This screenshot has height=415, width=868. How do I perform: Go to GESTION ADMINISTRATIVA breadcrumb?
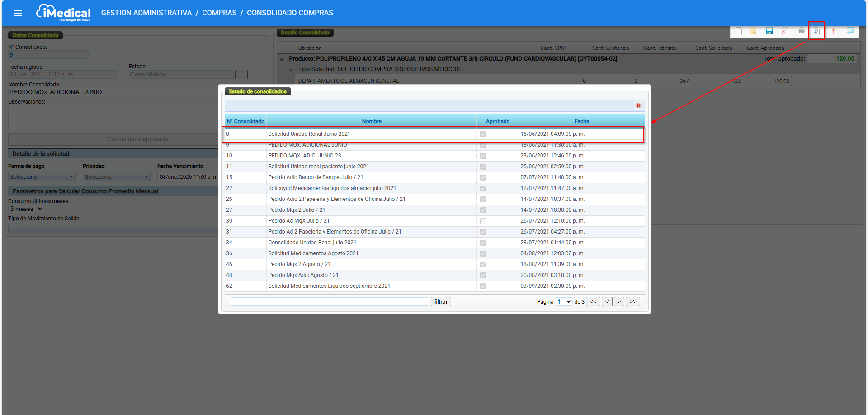coord(146,13)
